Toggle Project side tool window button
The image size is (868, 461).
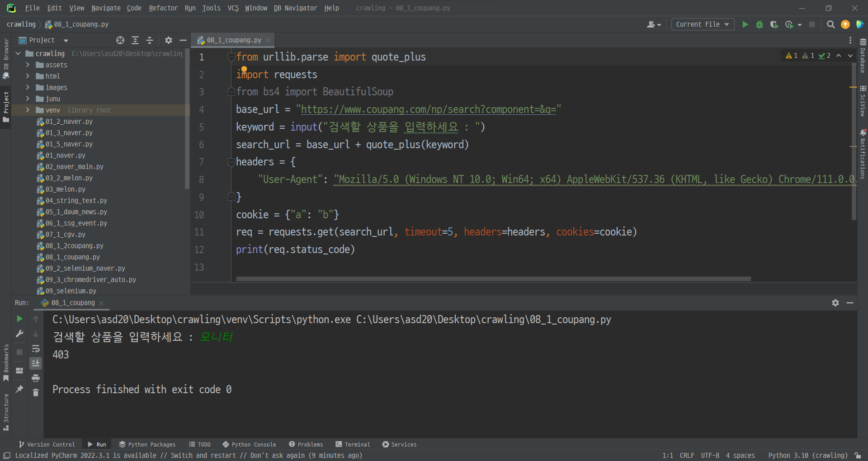tap(6, 107)
